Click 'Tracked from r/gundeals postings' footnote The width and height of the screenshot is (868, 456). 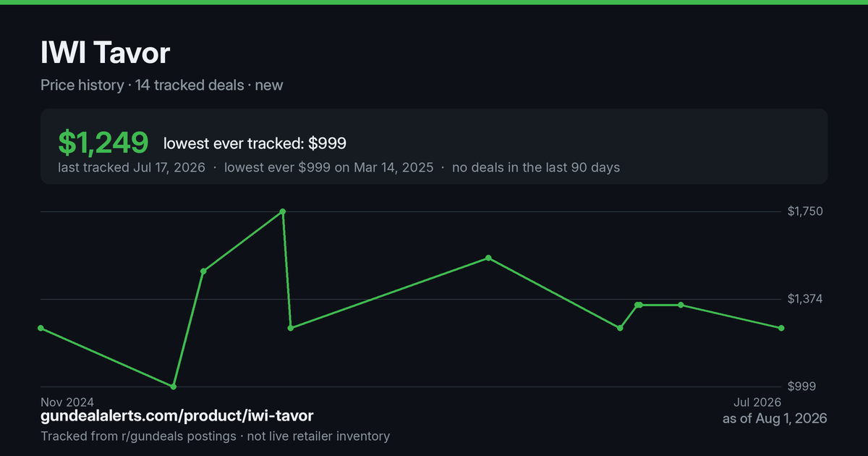(137, 436)
